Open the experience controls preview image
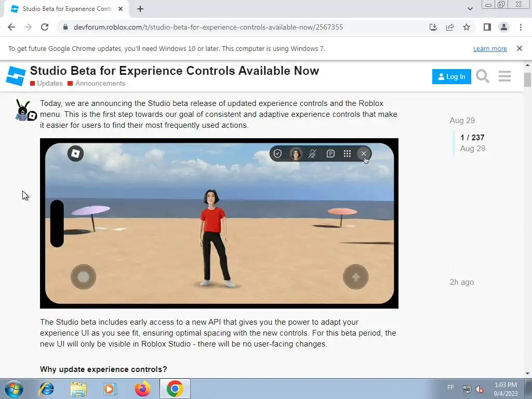 pyautogui.click(x=219, y=223)
